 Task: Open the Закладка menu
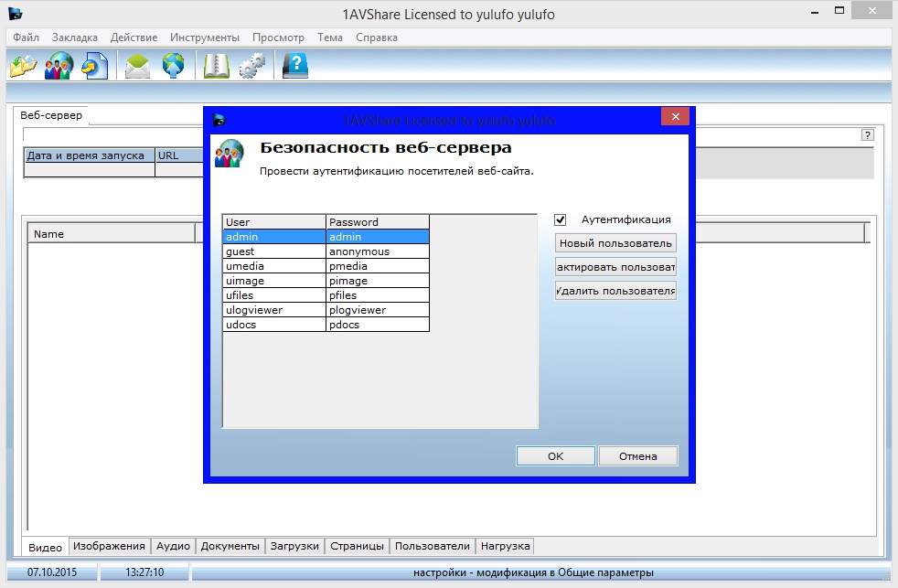[74, 37]
